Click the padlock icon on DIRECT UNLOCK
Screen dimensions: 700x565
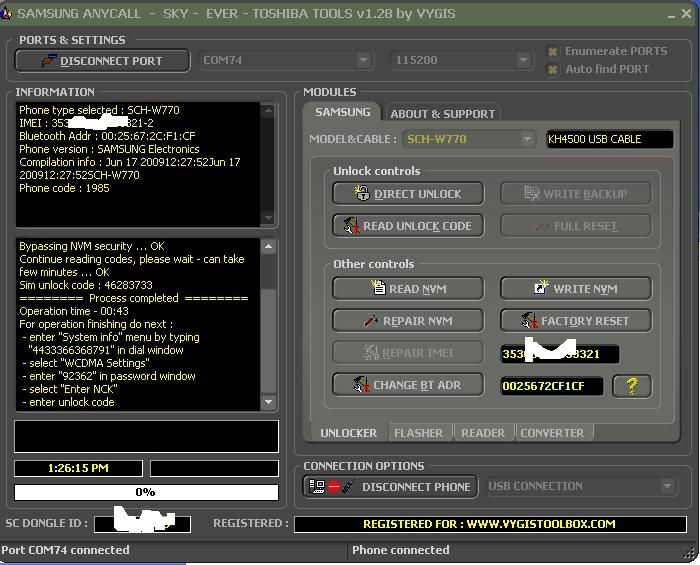(x=362, y=193)
